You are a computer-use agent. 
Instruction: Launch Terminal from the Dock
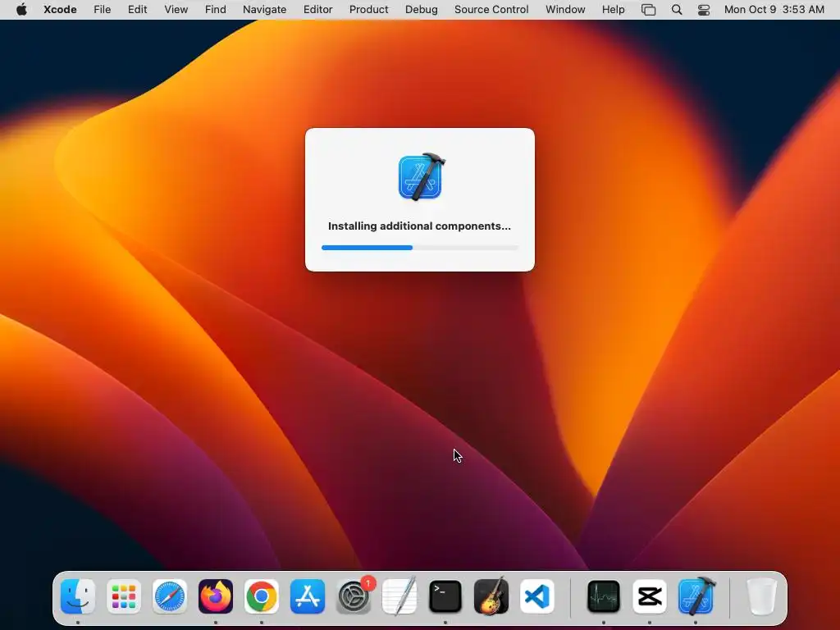tap(445, 596)
